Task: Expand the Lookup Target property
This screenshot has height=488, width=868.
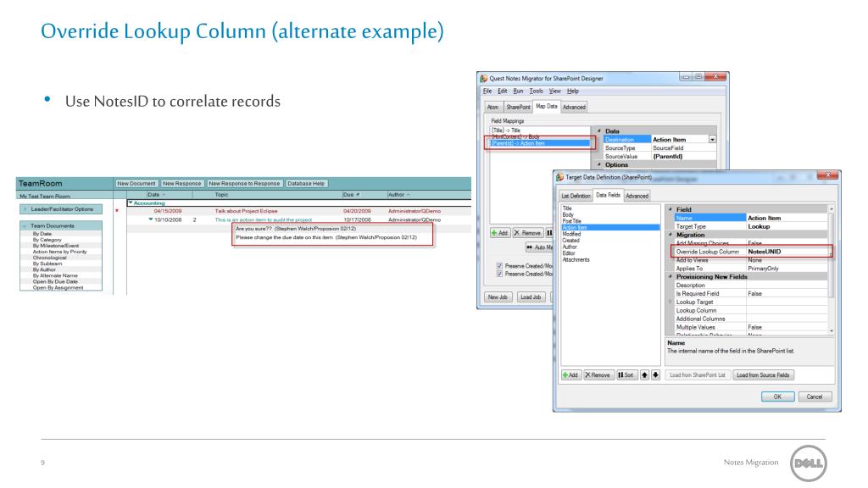Action: [670, 302]
